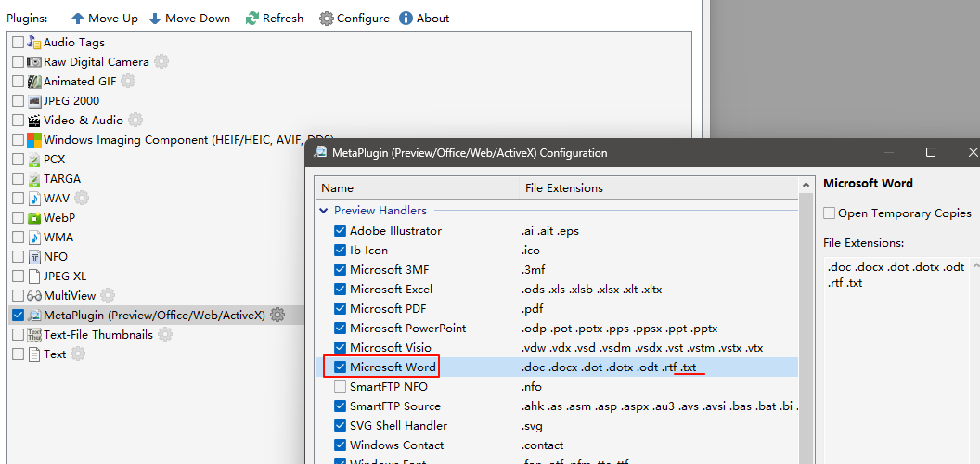Screen dimensions: 980x464
Task: Collapse the Preview Handlers group
Action: pyautogui.click(x=324, y=211)
